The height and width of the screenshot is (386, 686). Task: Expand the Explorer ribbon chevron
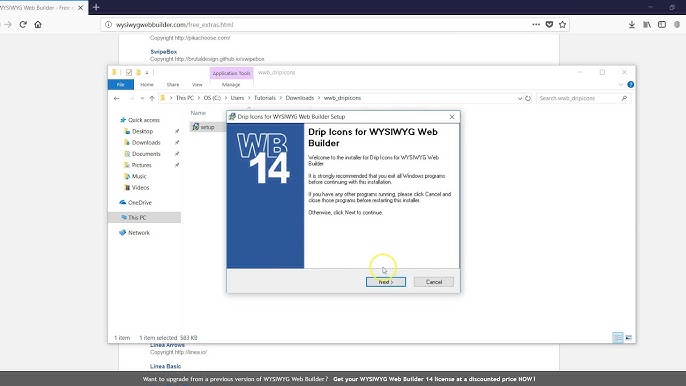[621, 84]
